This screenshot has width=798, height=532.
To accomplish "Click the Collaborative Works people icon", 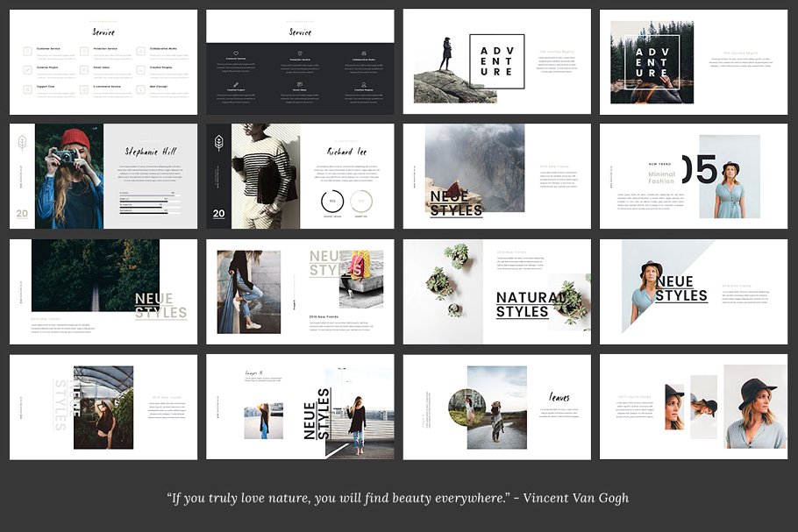I will [x=141, y=51].
